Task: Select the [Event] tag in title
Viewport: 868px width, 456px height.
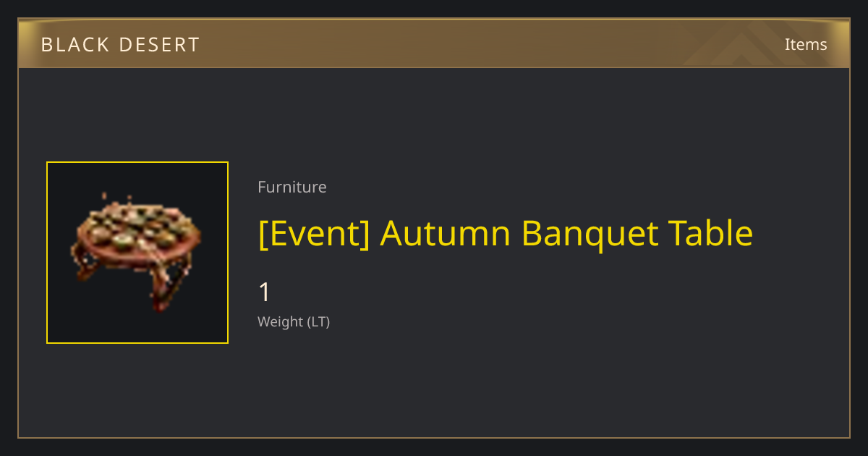Action: [x=314, y=234]
